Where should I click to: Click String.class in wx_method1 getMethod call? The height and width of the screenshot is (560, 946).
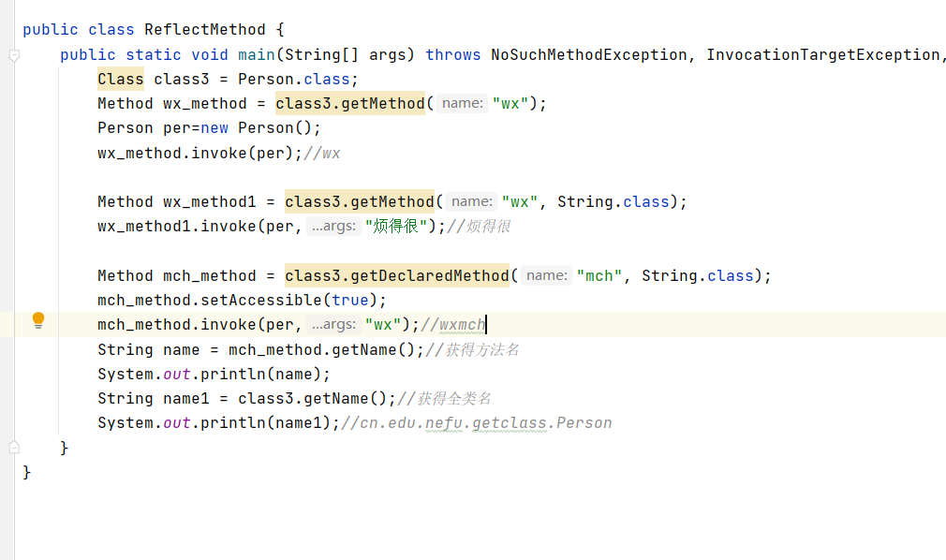[613, 201]
